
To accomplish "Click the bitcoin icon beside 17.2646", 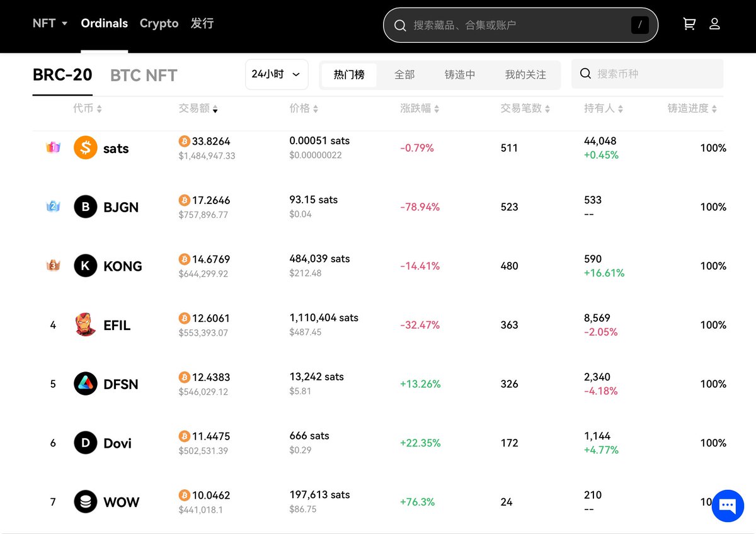I will (x=185, y=200).
